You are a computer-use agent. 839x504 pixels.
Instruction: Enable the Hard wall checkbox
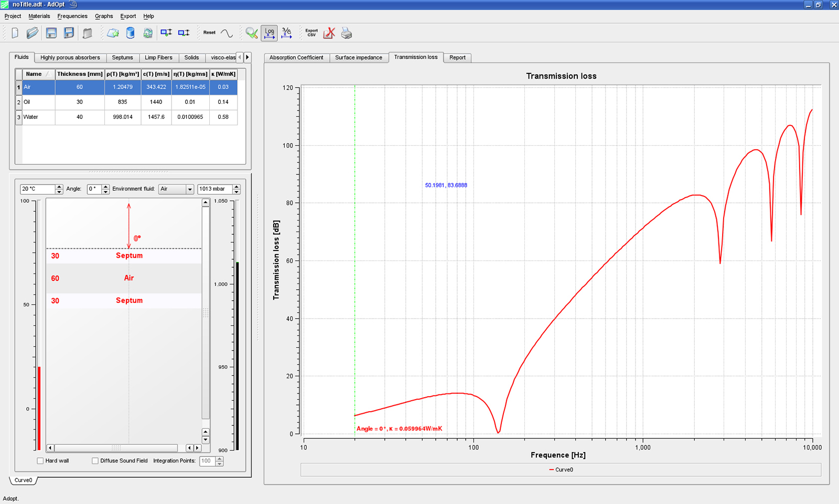(40, 461)
